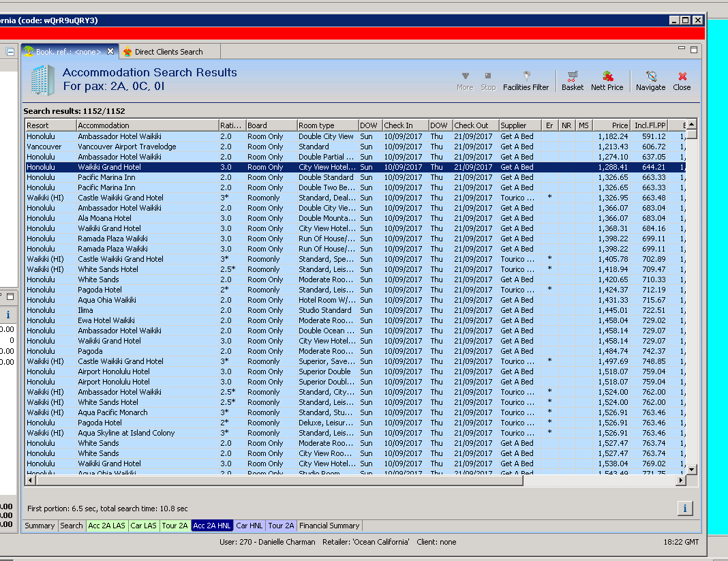Viewport: 728px width, 561px height.
Task: Click the Navigate toolbar icon
Action: tap(650, 80)
